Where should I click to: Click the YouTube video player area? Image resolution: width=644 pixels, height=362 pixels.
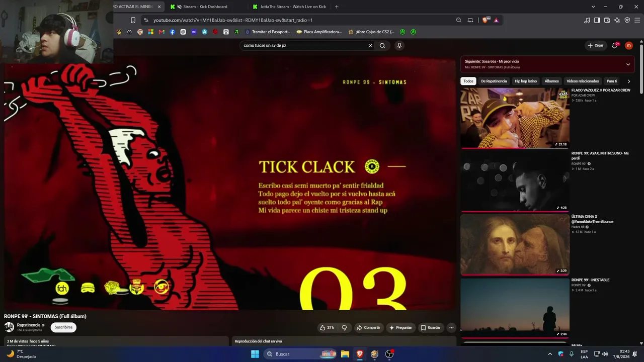229,182
